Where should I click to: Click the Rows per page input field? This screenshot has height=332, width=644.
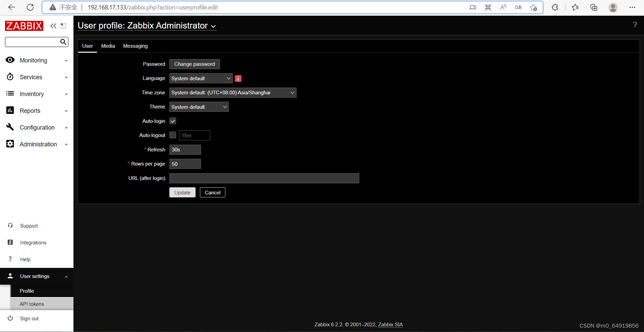(x=185, y=164)
